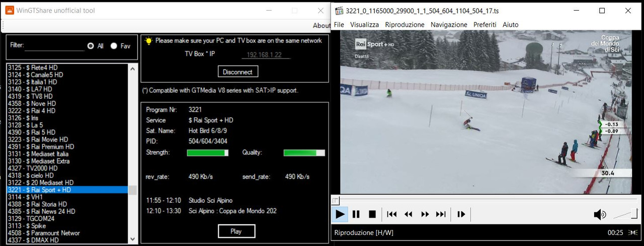
Task: Skip to next track in player
Action: 441,214
